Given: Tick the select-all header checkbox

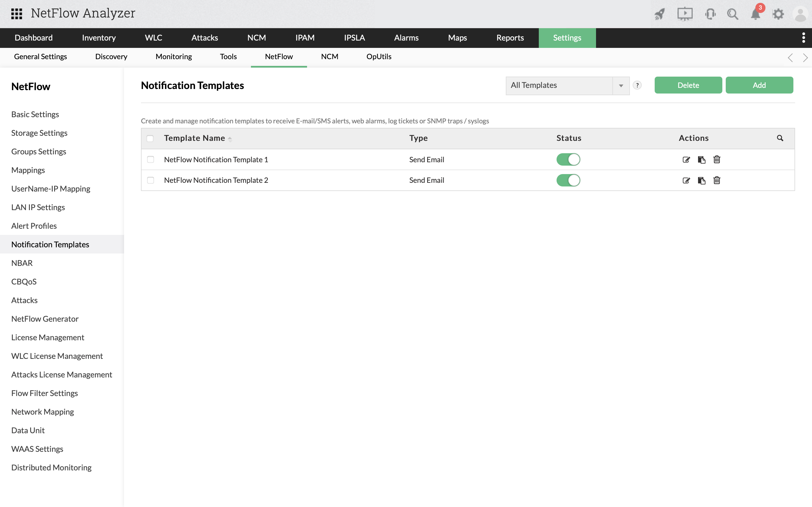Looking at the screenshot, I should [150, 139].
